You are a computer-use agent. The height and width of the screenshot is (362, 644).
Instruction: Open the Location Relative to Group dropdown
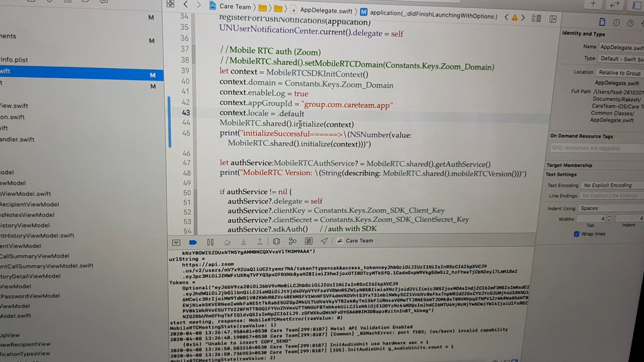620,73
